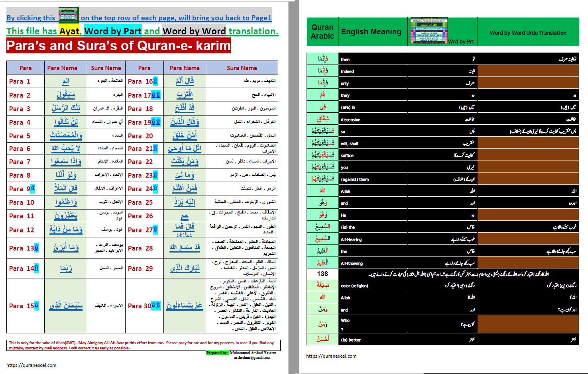Click the left mihrab icon beside Para 30
Screen dimensions: 588x374
point(154,305)
